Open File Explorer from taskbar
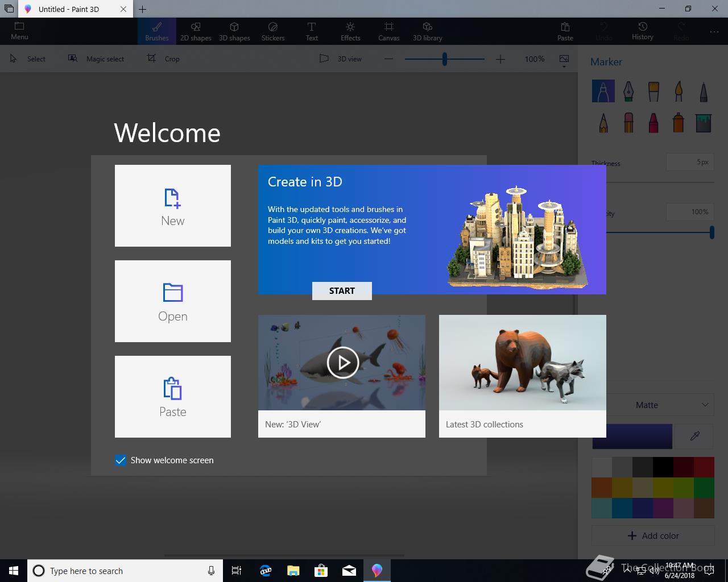The image size is (728, 582). point(293,571)
